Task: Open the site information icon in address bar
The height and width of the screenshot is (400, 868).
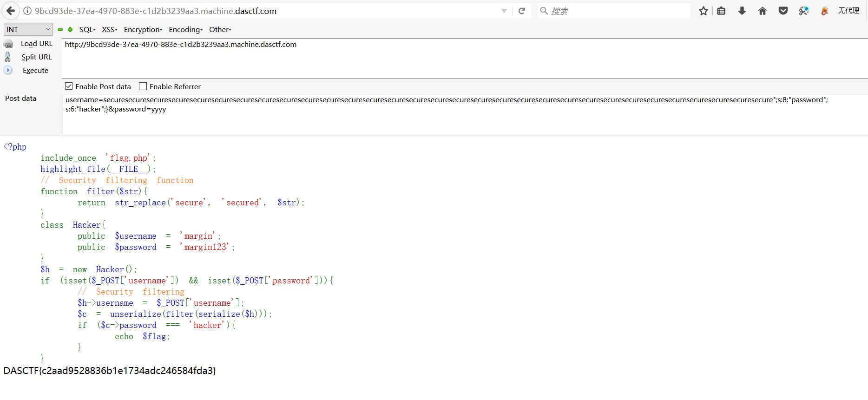Action: point(27,11)
